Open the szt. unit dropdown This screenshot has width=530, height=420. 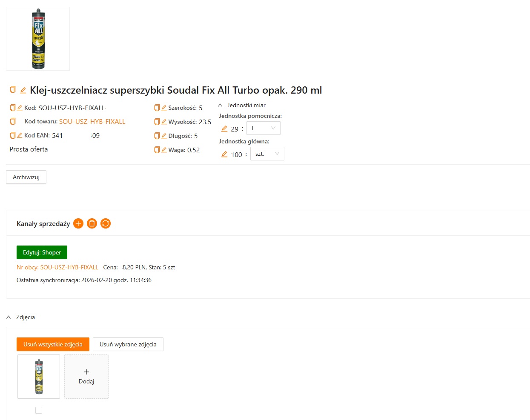267,154
